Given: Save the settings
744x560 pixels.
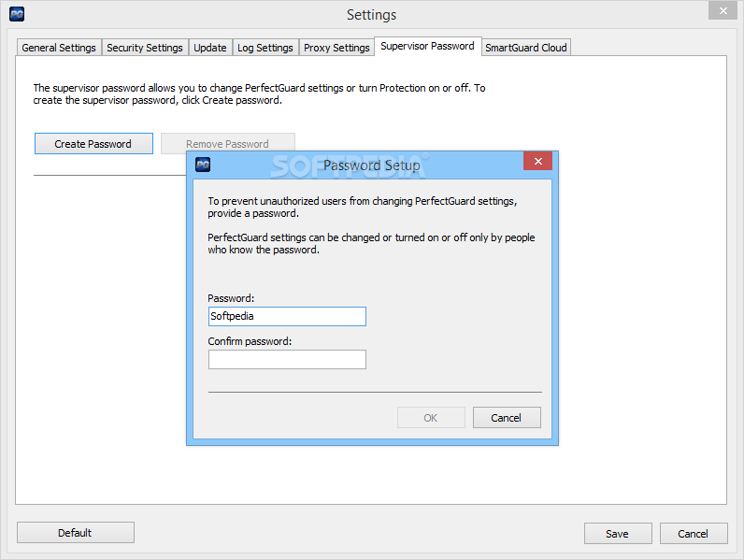Looking at the screenshot, I should coord(618,534).
